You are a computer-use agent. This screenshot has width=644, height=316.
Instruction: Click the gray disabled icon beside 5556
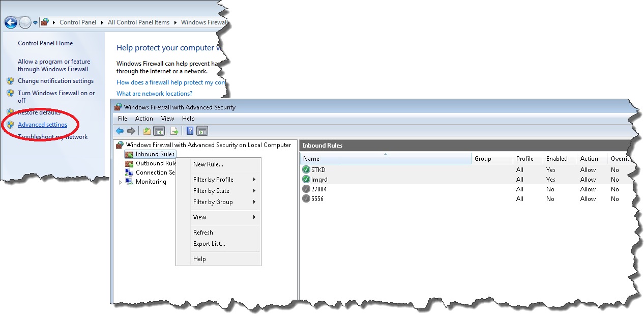coord(306,198)
